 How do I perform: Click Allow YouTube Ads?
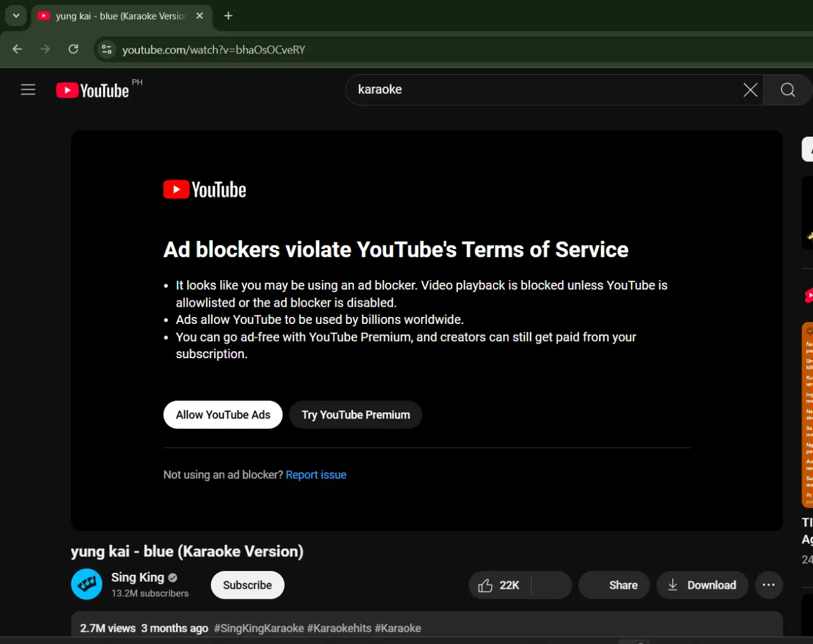223,415
